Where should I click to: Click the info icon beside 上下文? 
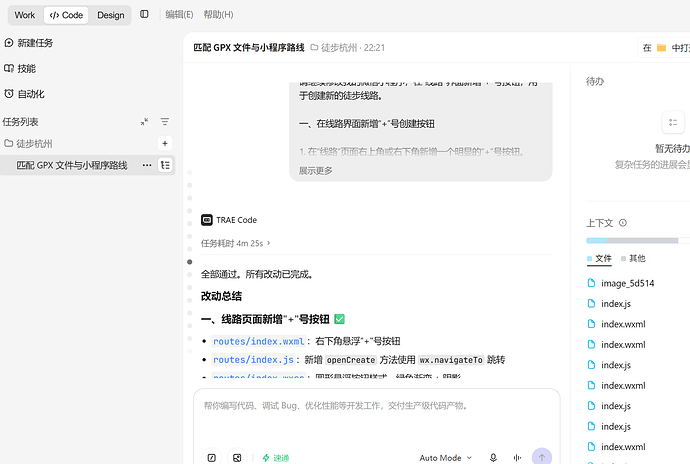[623, 223]
